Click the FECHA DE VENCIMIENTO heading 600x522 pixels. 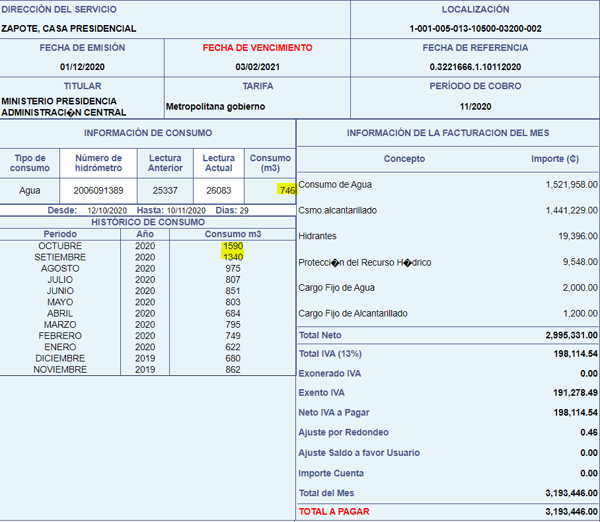pyautogui.click(x=258, y=48)
